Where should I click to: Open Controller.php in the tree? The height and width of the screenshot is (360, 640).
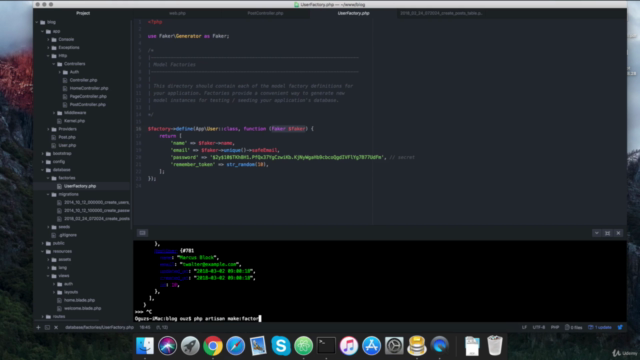coord(83,80)
